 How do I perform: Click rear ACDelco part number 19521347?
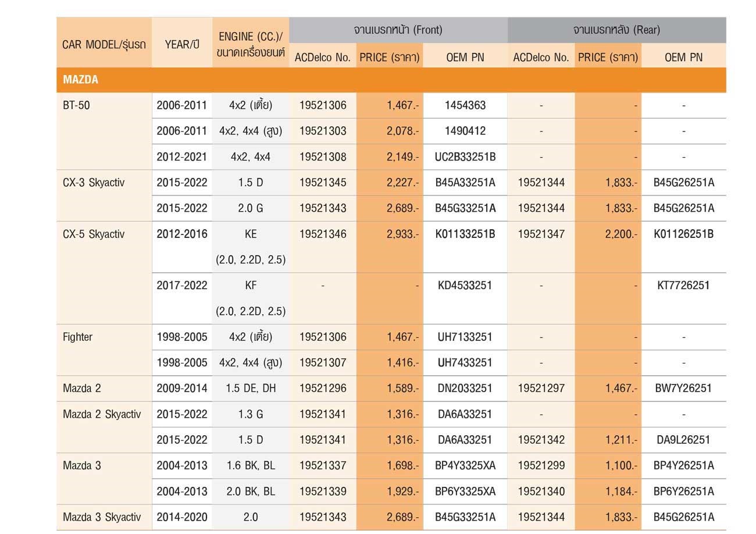click(541, 234)
